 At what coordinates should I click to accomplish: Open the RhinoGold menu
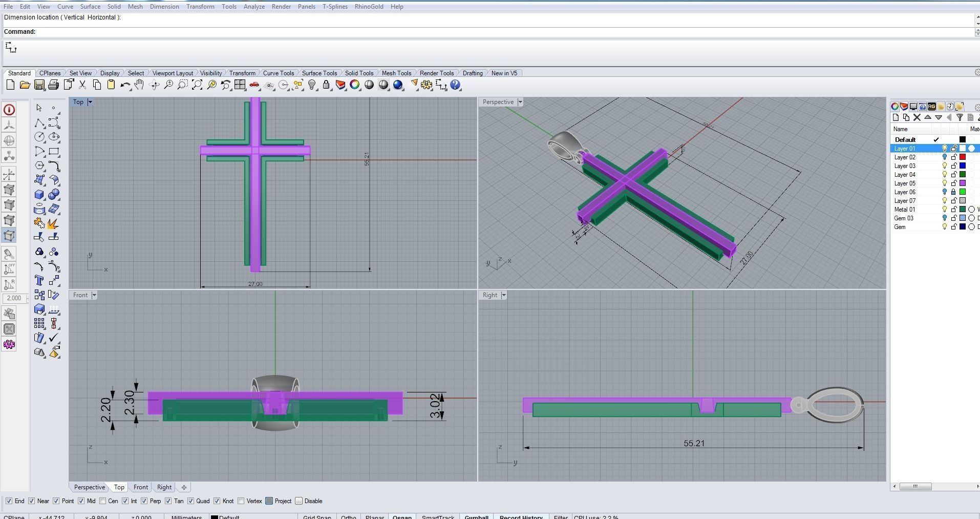coord(369,7)
